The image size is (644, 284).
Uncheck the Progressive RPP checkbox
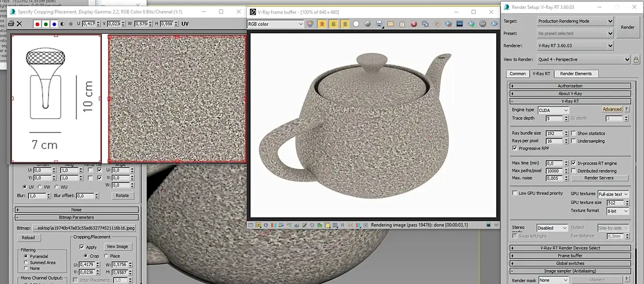[x=515, y=148]
